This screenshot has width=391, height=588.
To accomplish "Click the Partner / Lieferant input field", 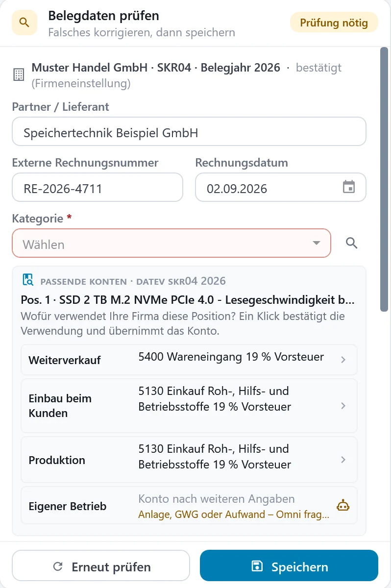I will pos(189,131).
